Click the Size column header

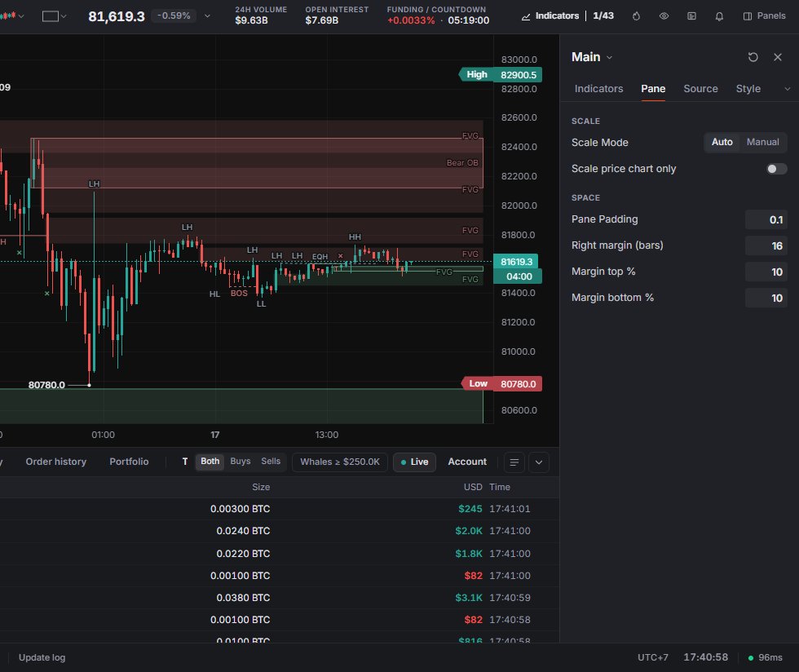click(x=261, y=488)
